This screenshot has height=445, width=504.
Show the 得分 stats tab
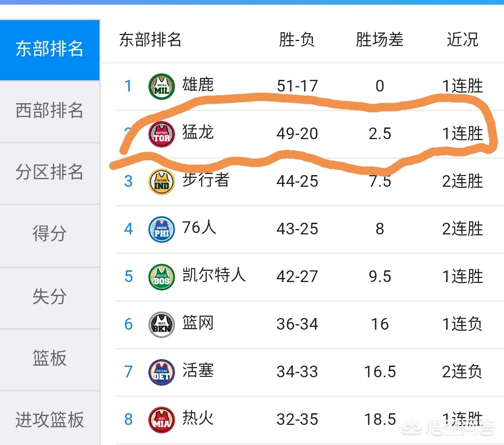tap(49, 234)
